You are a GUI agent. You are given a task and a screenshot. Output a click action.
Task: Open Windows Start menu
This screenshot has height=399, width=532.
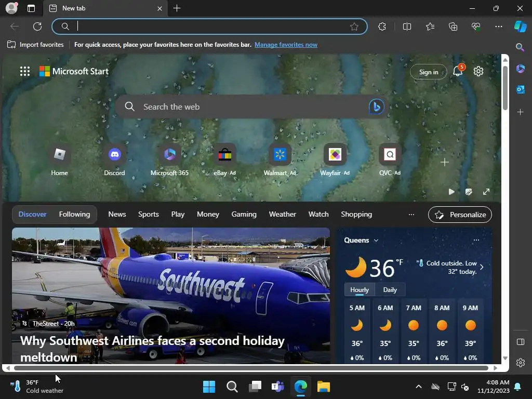coord(209,387)
